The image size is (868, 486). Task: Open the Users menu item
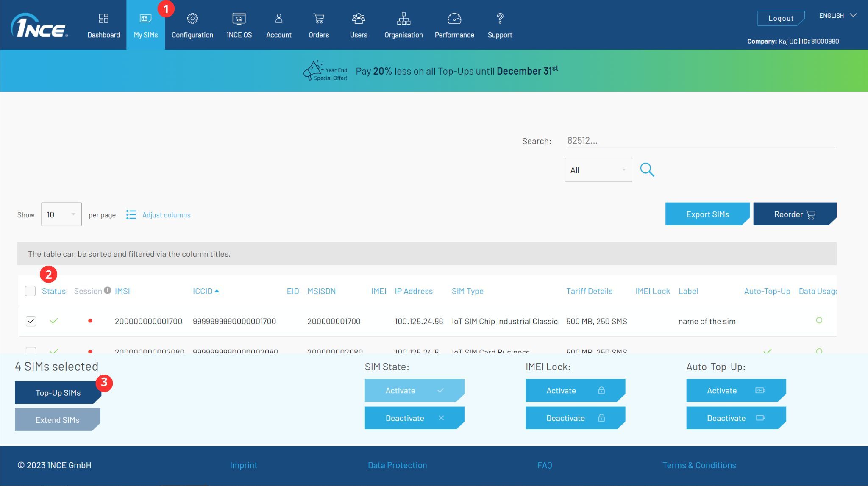(359, 25)
